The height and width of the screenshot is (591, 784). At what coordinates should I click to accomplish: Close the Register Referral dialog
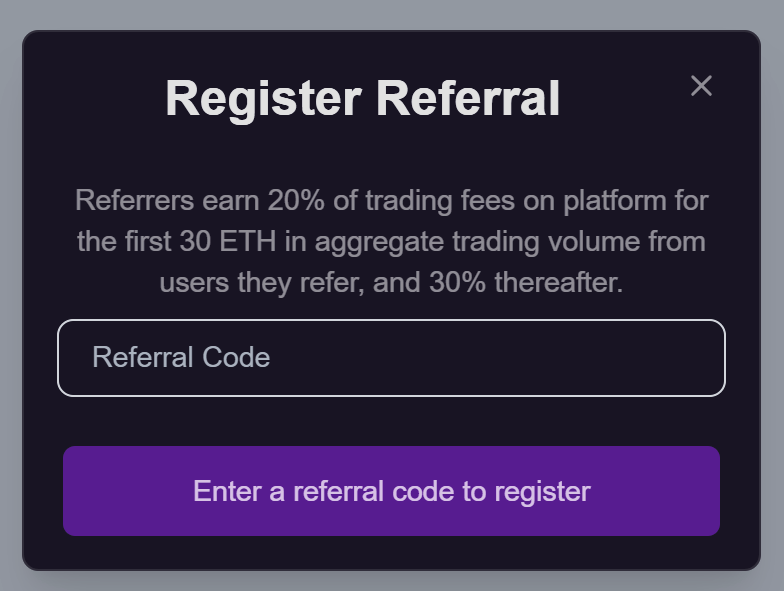point(701,86)
